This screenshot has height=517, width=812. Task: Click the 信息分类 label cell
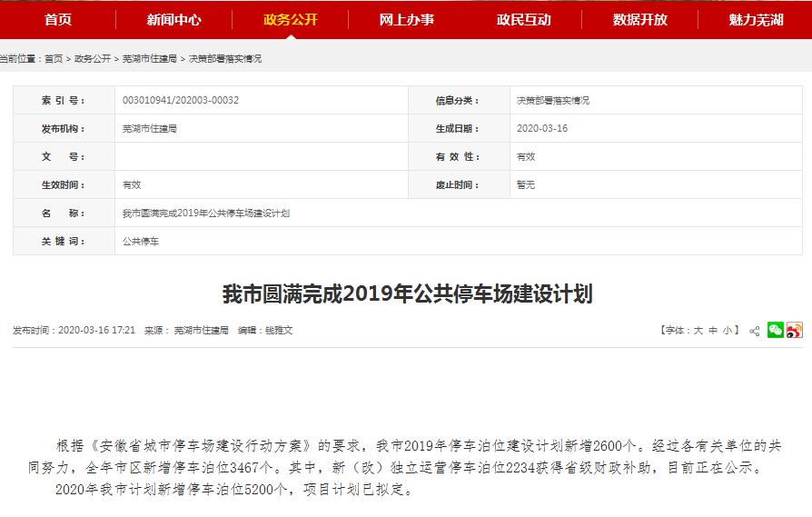tap(459, 101)
